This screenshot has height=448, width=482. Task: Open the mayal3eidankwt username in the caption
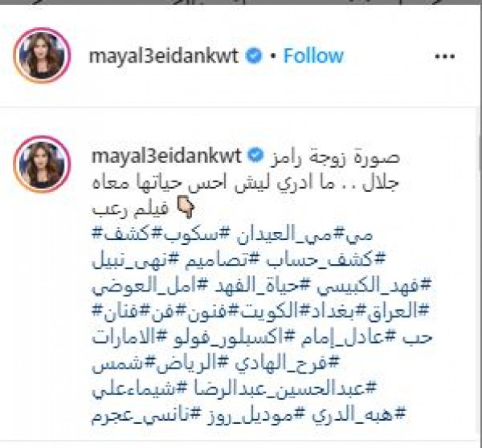pyautogui.click(x=166, y=156)
